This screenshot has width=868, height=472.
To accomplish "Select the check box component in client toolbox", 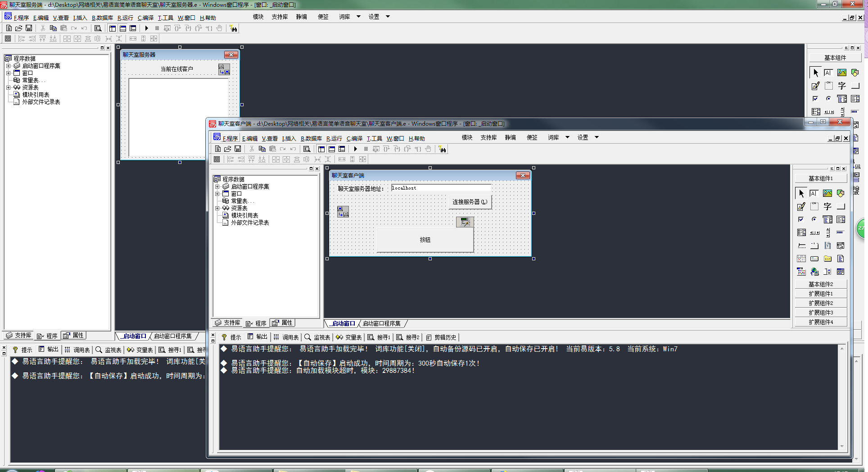I will 801,219.
